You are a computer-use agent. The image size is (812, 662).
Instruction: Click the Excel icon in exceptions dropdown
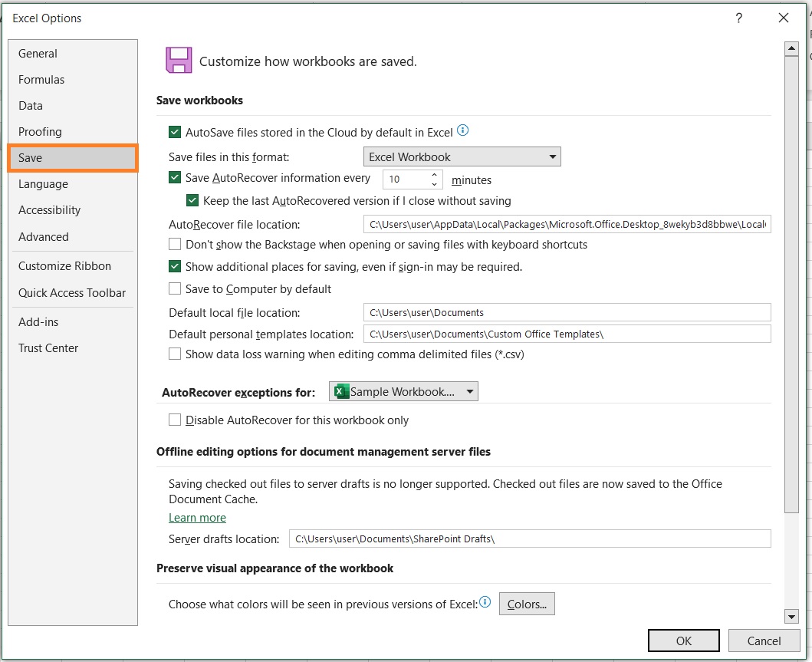click(340, 392)
